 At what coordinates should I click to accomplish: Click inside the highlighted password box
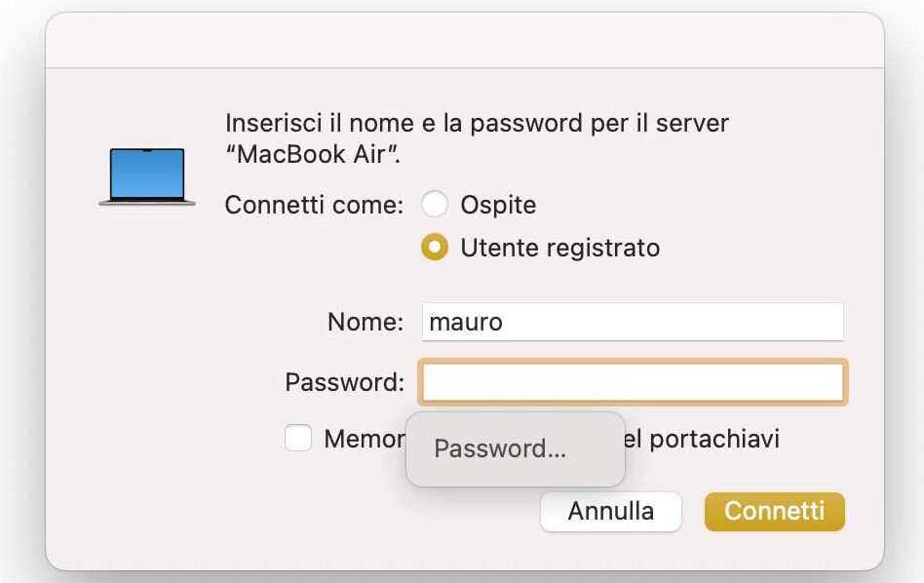point(633,382)
